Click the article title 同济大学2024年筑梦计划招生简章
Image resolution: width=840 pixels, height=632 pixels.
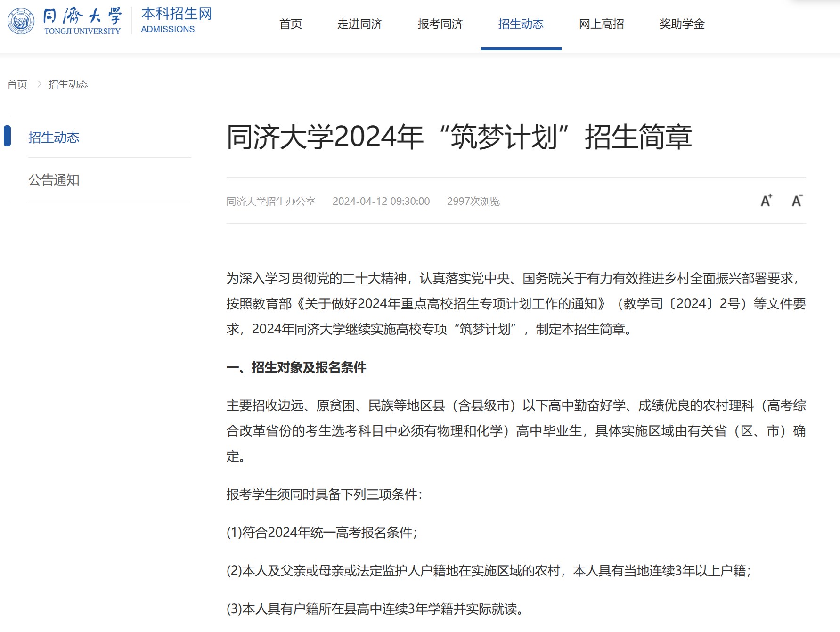click(459, 137)
